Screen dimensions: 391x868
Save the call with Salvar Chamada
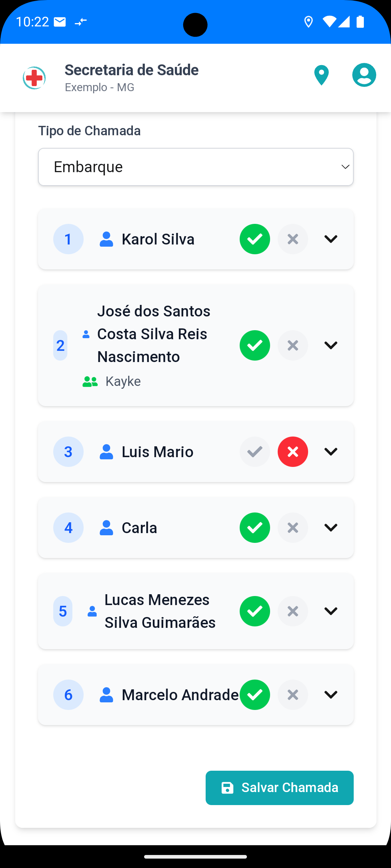[279, 788]
